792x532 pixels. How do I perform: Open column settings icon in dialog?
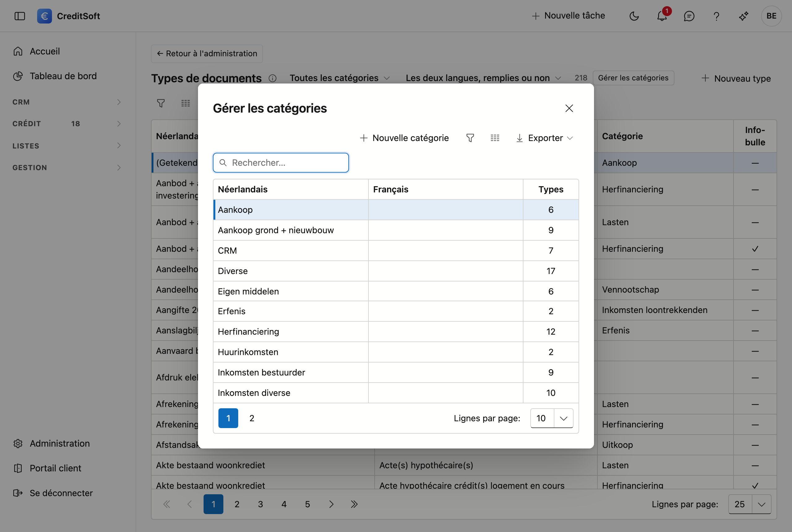495,138
